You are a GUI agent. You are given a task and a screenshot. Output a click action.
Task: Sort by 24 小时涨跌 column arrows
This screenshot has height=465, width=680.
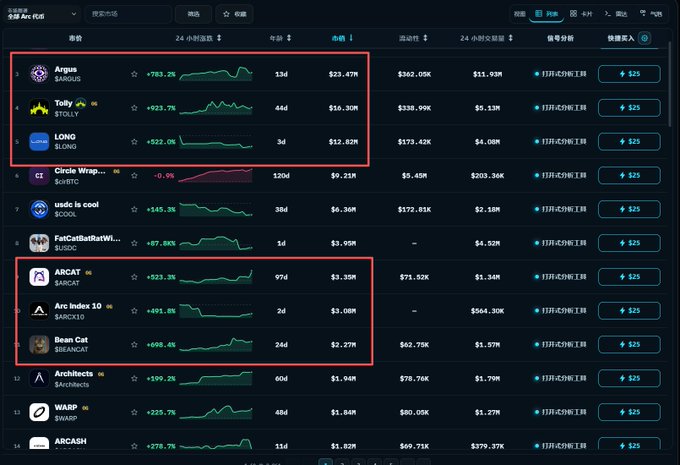click(219, 38)
